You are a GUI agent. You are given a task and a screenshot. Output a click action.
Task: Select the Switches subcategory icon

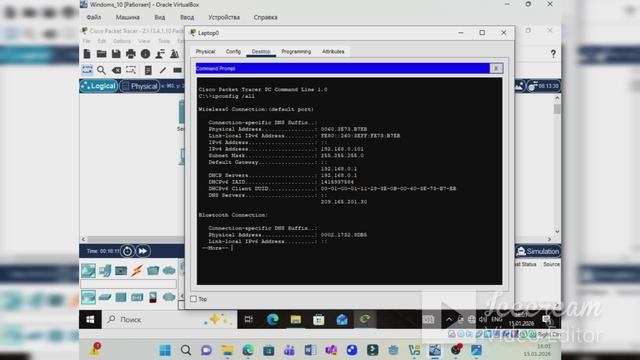click(x=105, y=297)
